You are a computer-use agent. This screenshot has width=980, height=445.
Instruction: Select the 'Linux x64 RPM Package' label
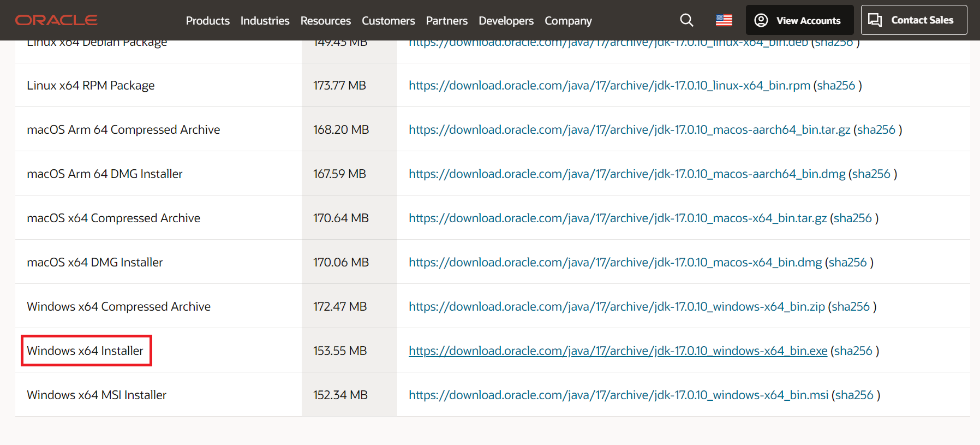coord(91,85)
